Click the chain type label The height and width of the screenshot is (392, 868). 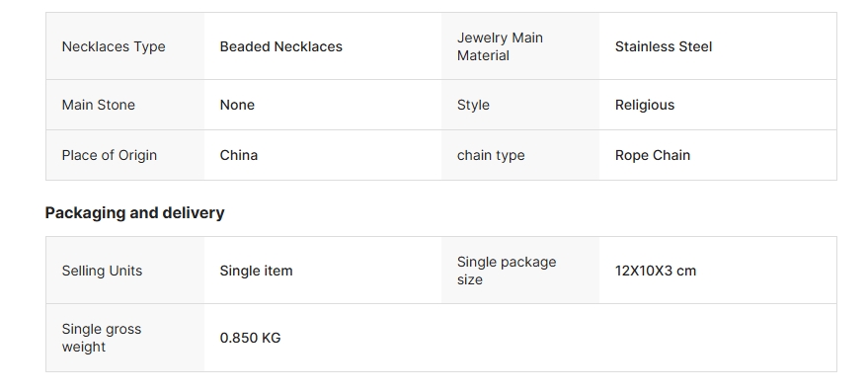point(491,155)
